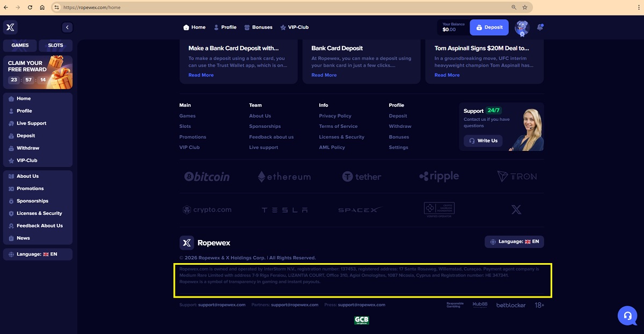Viewport: 644px width, 334px height.
Task: Switch to the SLOTS tab
Action: tap(55, 46)
